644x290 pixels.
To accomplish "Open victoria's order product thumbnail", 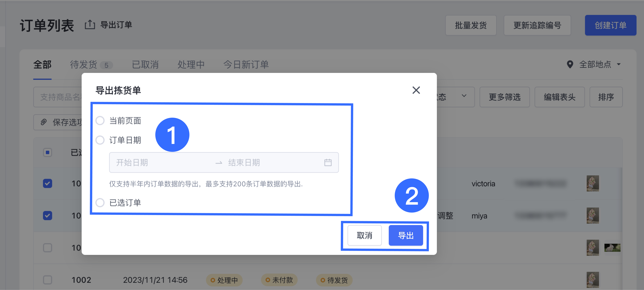I will pyautogui.click(x=592, y=183).
